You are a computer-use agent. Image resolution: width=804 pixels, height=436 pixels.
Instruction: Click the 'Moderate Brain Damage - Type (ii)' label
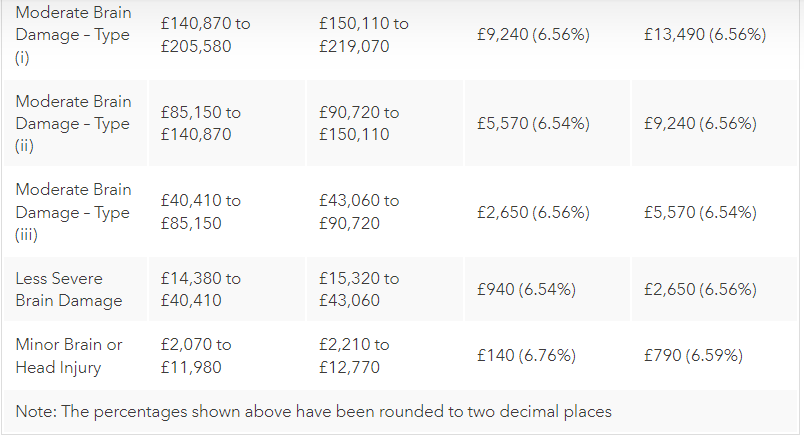click(x=73, y=123)
